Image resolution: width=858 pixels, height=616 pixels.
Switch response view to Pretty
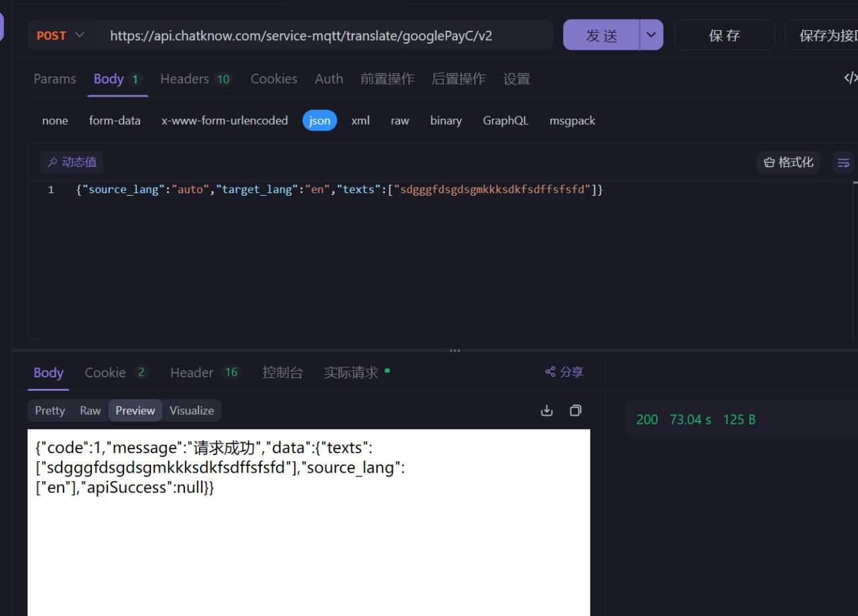50,410
